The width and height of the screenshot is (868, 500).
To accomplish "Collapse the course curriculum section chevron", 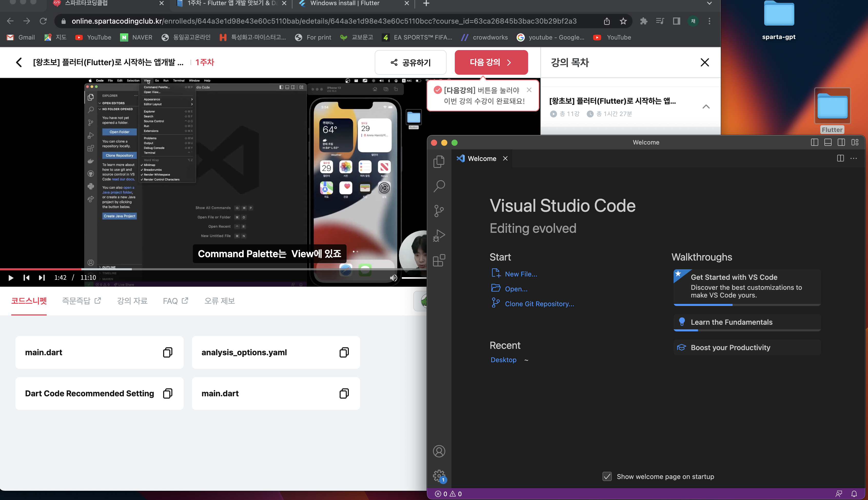I will [x=706, y=107].
